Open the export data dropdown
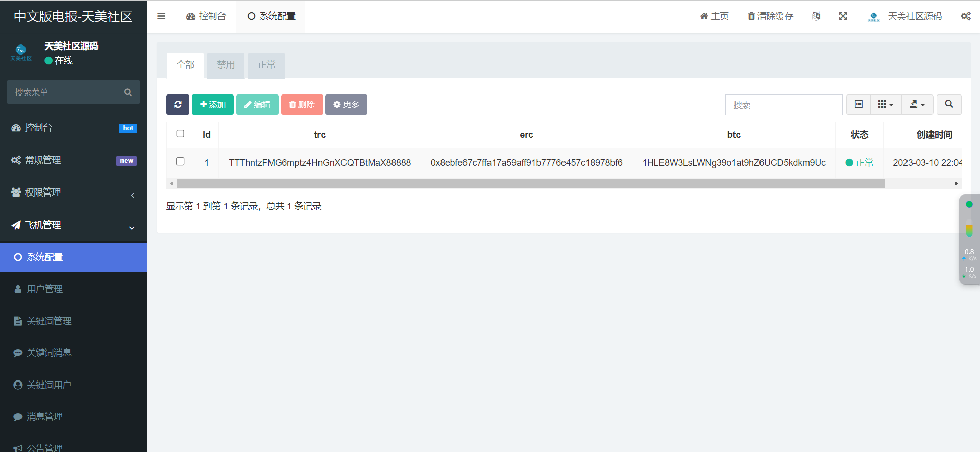This screenshot has height=452, width=980. coord(917,104)
